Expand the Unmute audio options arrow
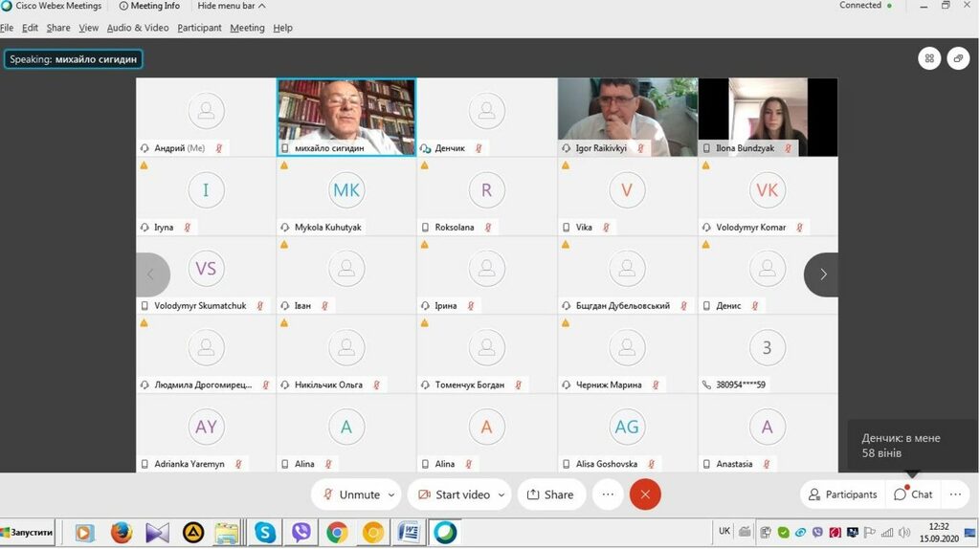Screen dimensions: 980x549 390,494
